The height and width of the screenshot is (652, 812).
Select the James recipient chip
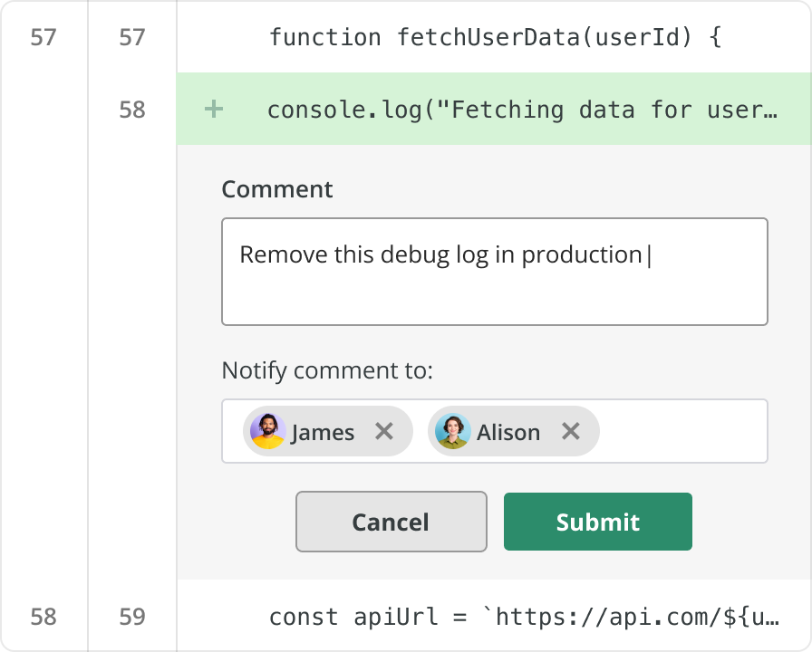click(x=323, y=432)
